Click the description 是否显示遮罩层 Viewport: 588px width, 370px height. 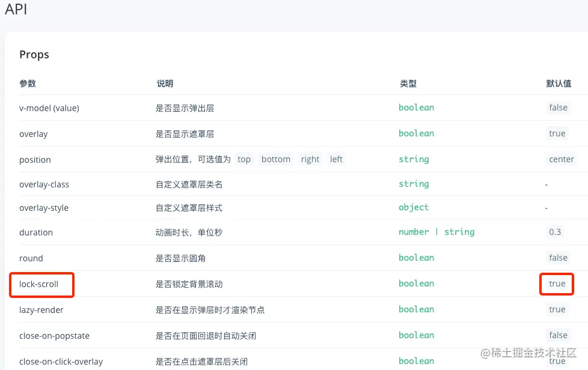[x=185, y=134]
